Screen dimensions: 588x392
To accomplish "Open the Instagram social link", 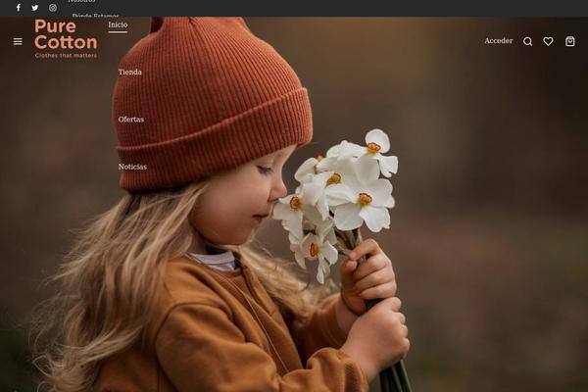I will click(53, 8).
